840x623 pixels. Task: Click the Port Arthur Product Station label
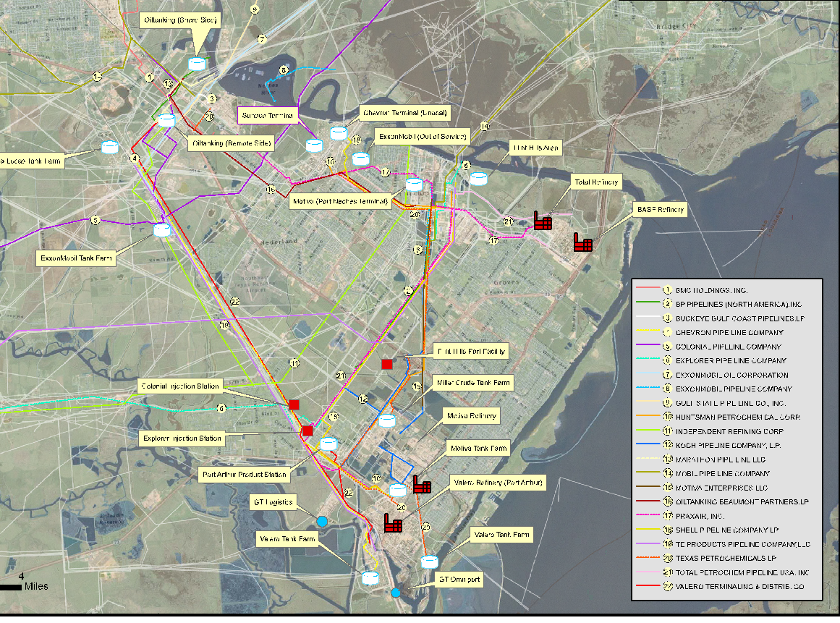coord(245,475)
